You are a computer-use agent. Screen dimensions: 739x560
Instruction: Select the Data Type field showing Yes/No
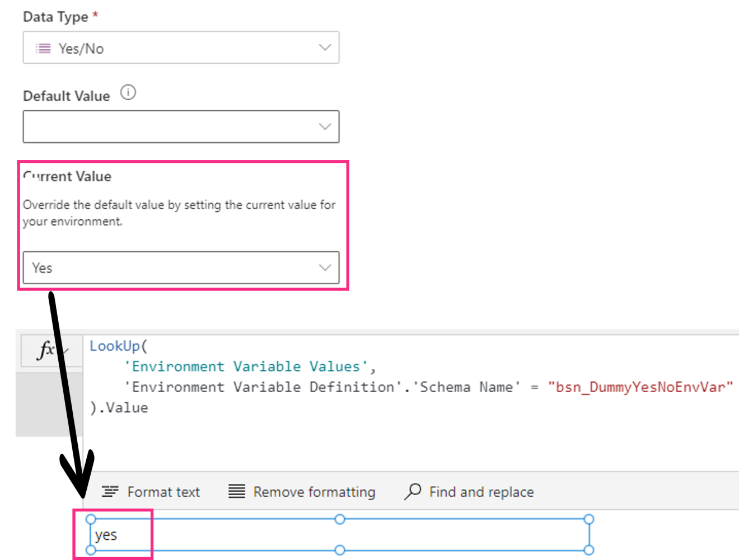pyautogui.click(x=168, y=48)
